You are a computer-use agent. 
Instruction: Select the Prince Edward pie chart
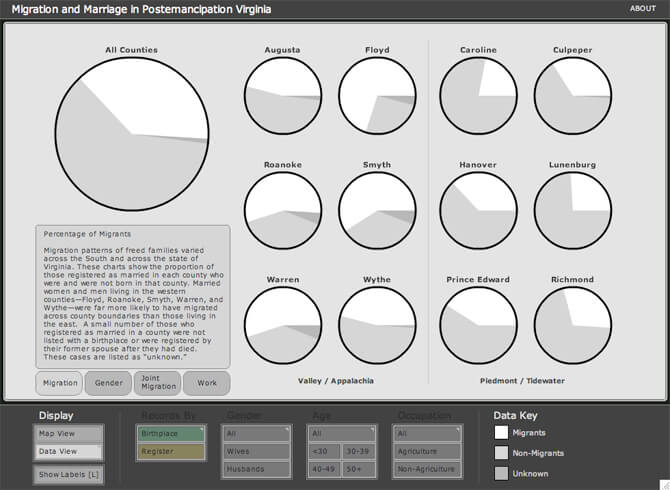478,325
